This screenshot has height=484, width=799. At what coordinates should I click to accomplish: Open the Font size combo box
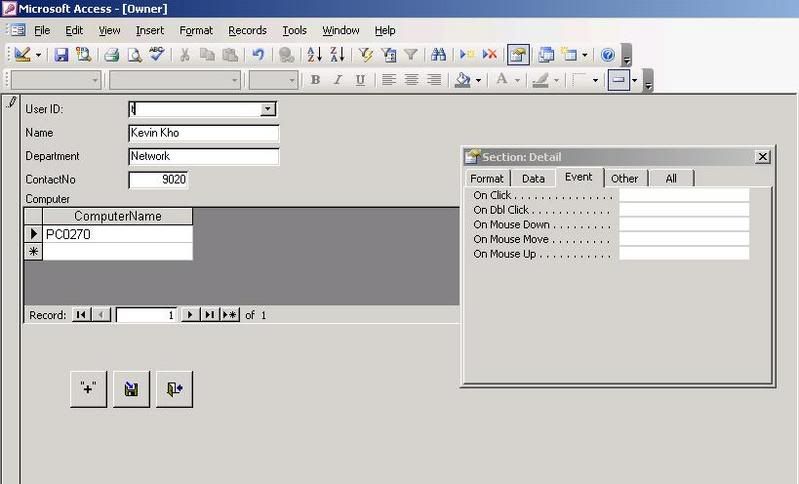[x=273, y=80]
